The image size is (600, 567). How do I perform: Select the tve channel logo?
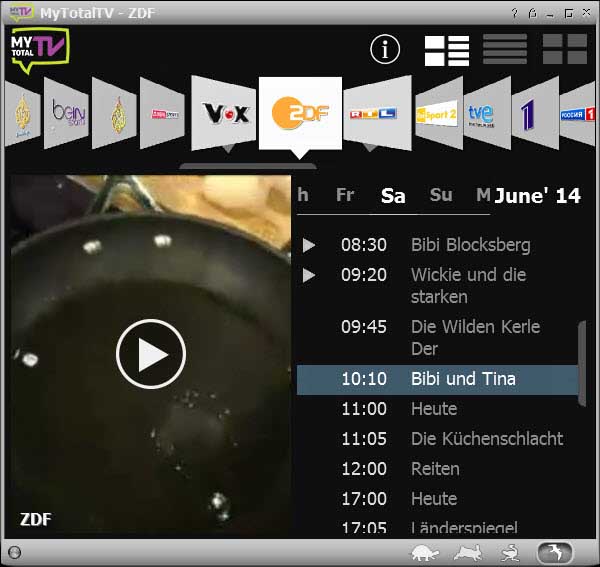481,114
